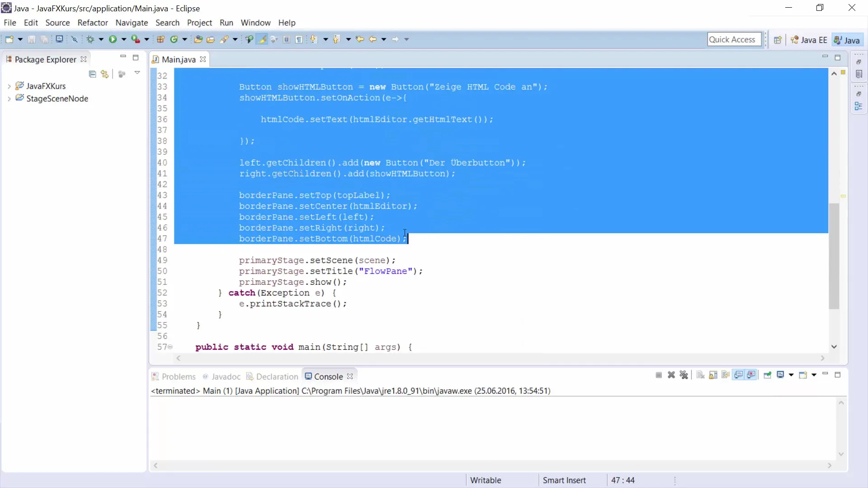Toggle Link with Editor in Package Explorer

pos(105,74)
